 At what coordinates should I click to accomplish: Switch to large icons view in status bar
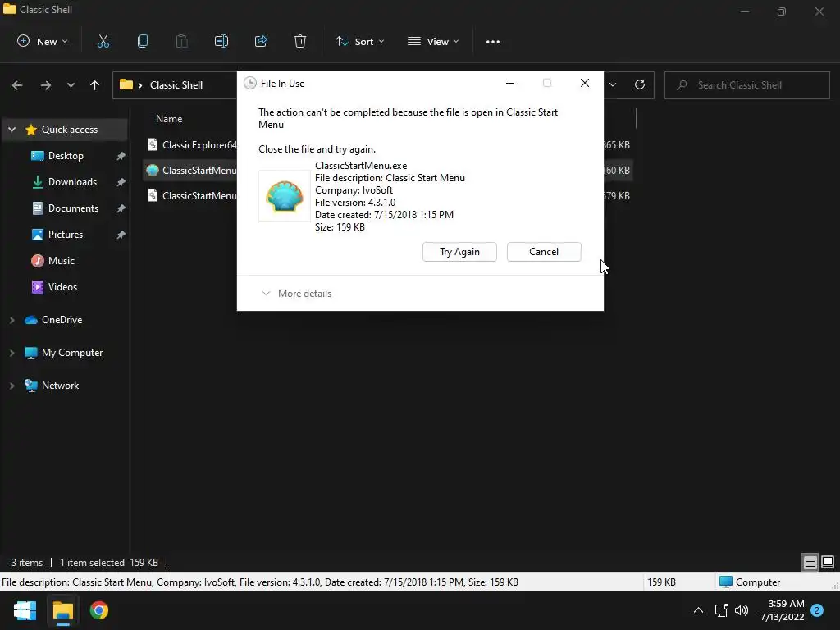tap(828, 562)
